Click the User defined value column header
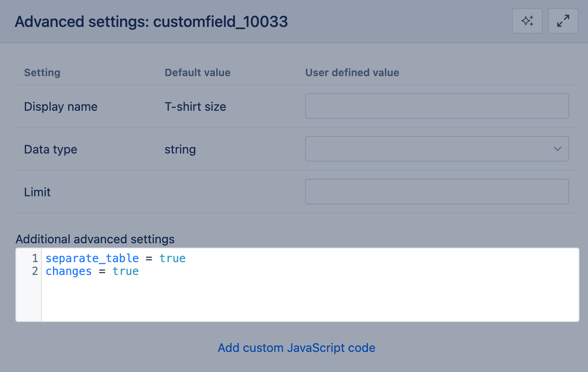 coord(352,73)
